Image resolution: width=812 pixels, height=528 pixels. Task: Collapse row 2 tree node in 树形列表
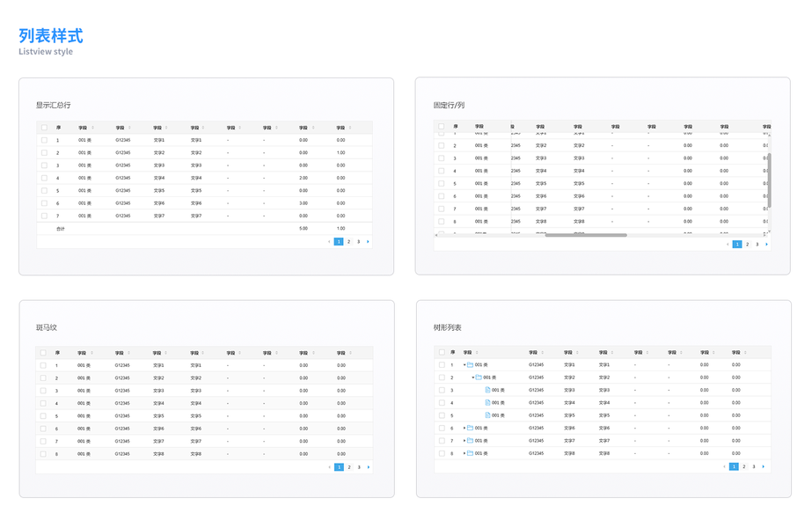pyautogui.click(x=472, y=378)
